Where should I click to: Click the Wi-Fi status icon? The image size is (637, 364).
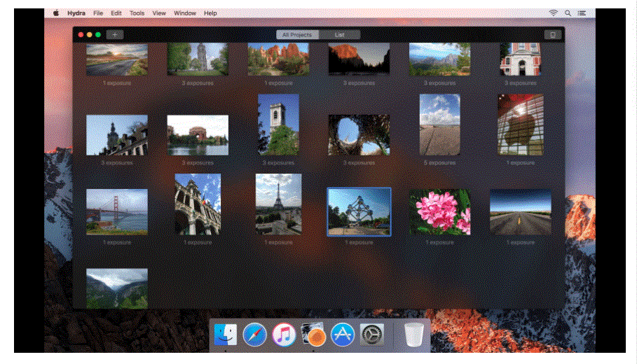[x=554, y=13]
